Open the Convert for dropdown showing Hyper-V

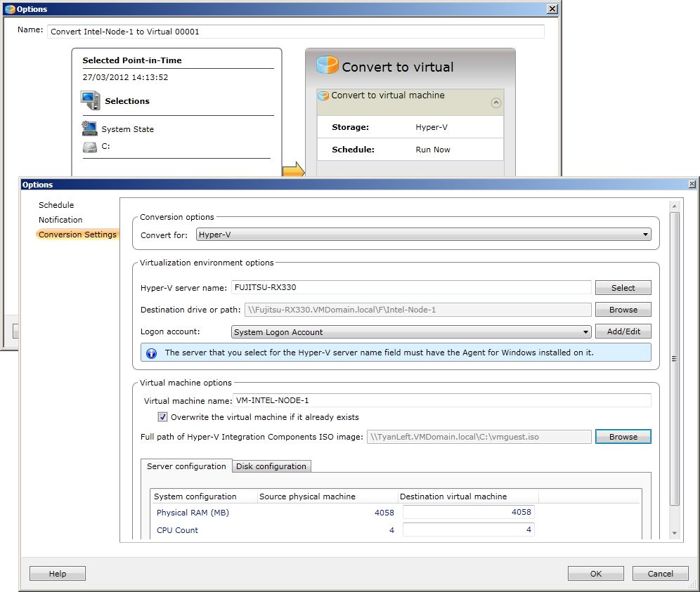pyautogui.click(x=644, y=235)
